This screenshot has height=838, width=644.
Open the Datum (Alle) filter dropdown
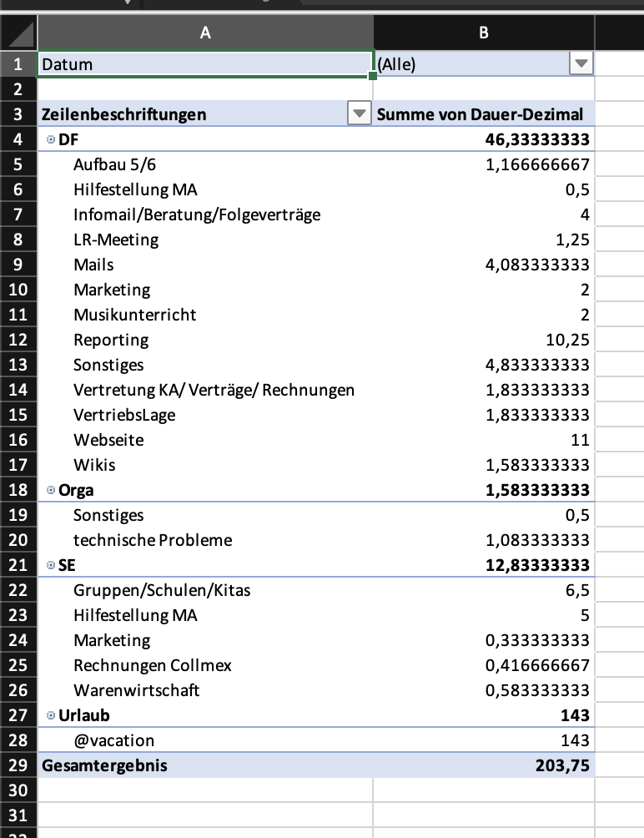point(580,64)
